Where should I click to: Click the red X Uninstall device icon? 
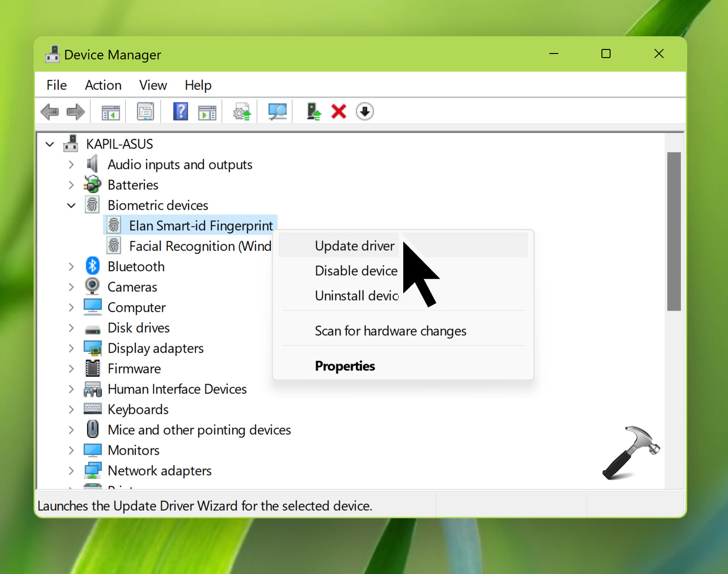click(338, 112)
